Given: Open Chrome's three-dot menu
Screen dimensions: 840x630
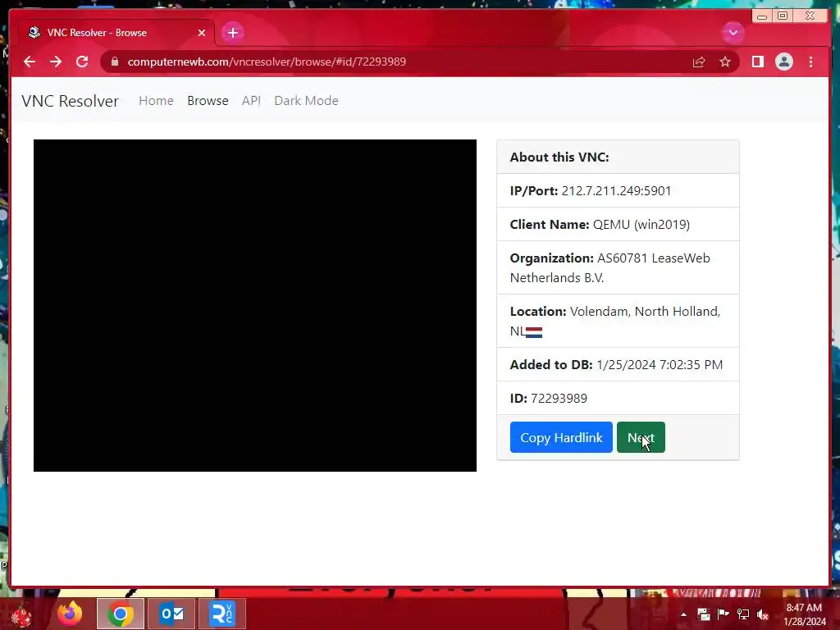Looking at the screenshot, I should 810,62.
